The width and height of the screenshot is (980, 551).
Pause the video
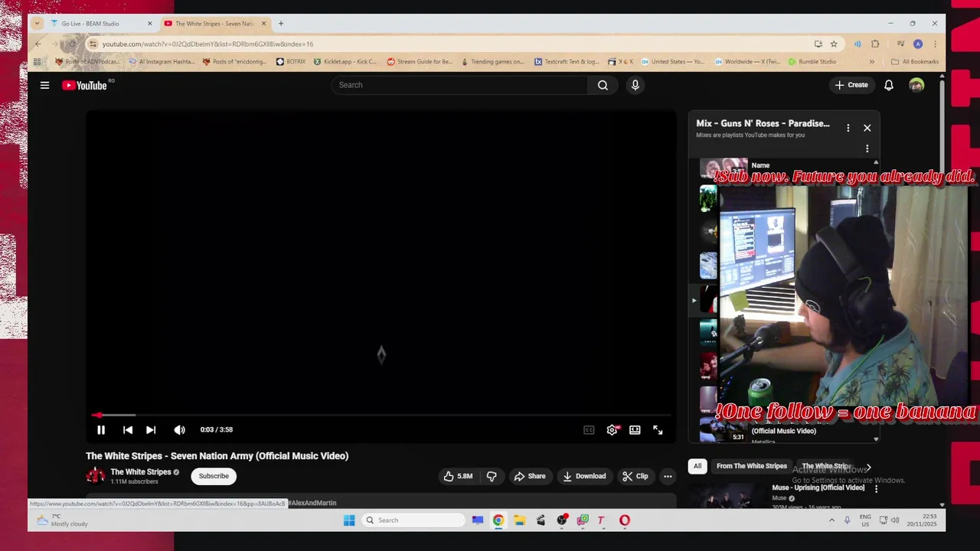tap(100, 430)
